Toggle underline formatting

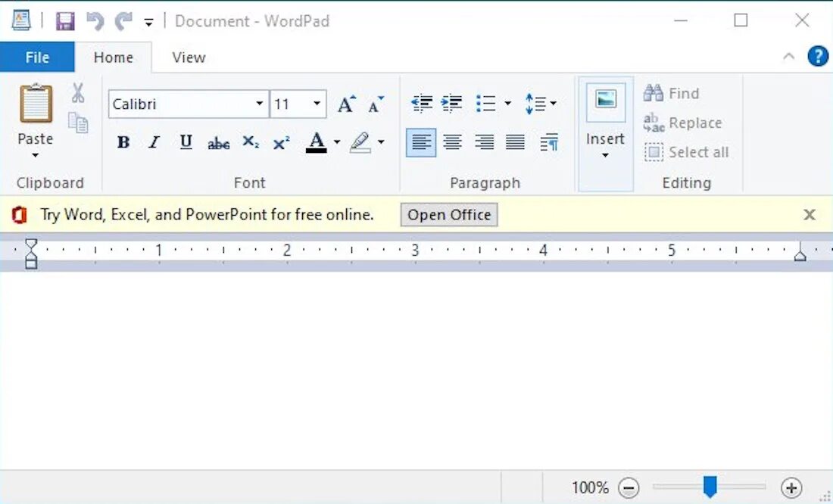click(186, 142)
